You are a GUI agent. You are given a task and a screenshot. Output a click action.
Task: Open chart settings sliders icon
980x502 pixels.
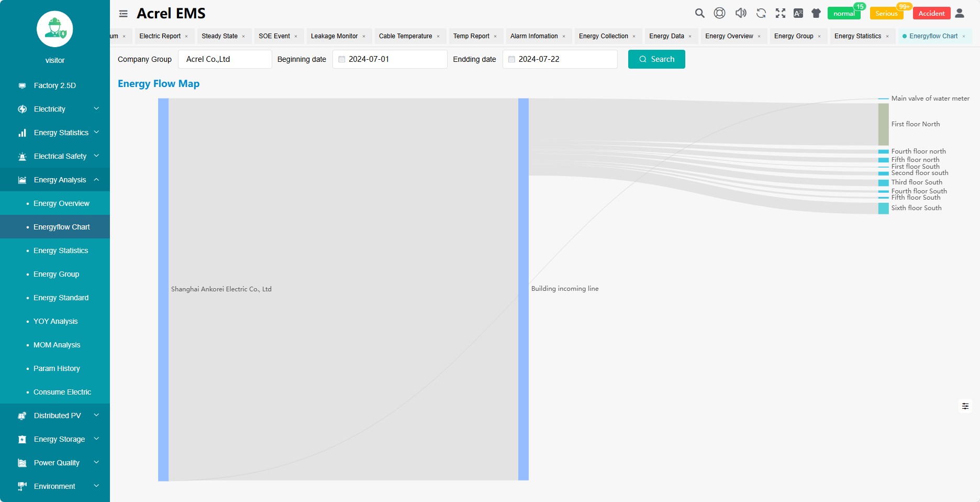[965, 406]
